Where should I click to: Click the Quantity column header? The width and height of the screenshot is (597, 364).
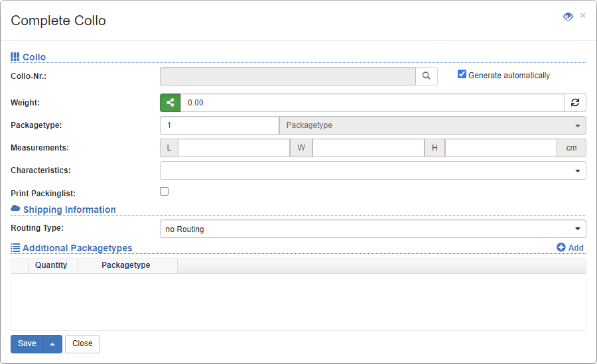point(51,265)
